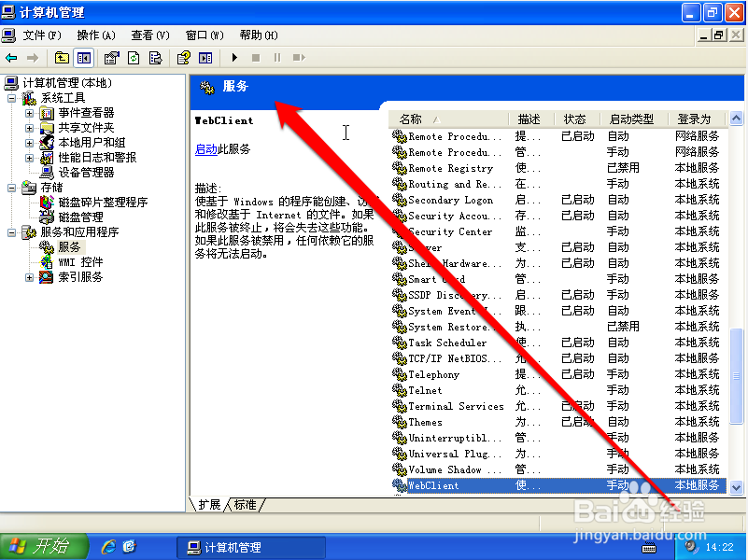Select the Terminal Services row
This screenshot has height=560, width=748.
click(559, 406)
